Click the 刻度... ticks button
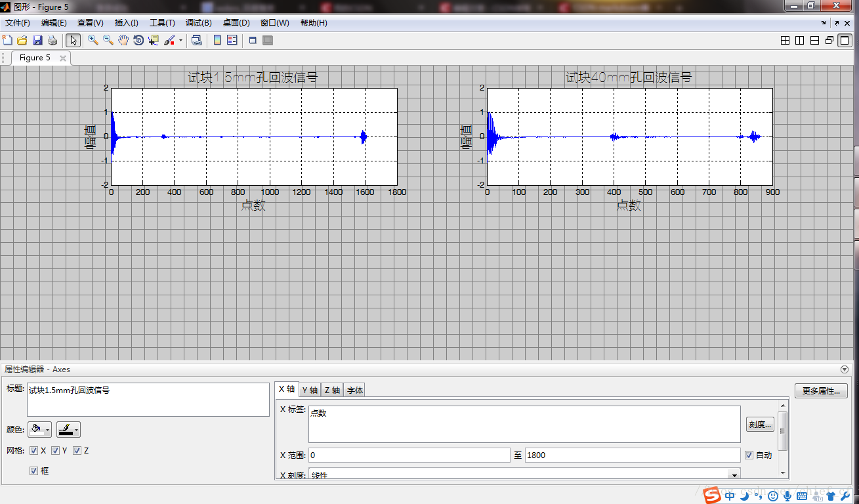 (760, 425)
